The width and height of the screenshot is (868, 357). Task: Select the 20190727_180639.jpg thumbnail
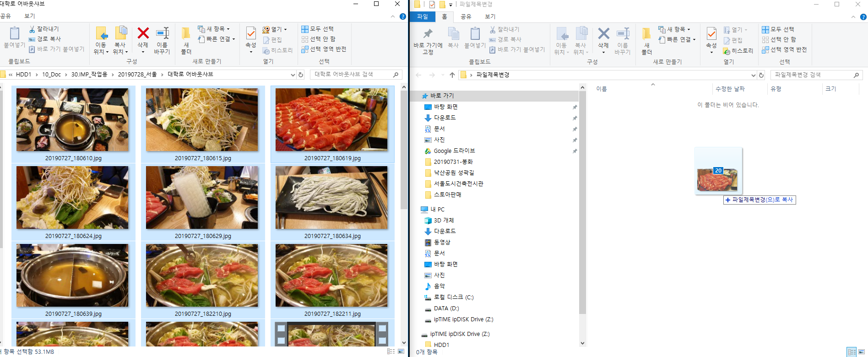click(x=73, y=280)
